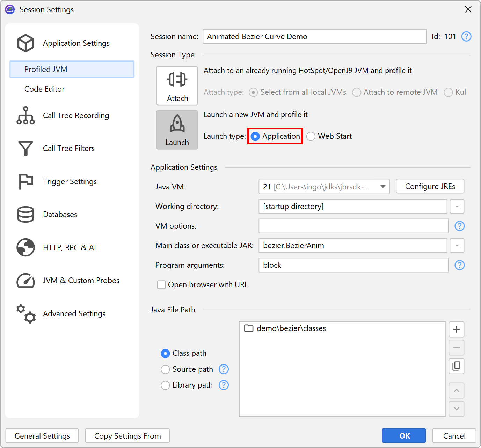This screenshot has height=448, width=481.
Task: Open the Call Tree Recording section
Action: (76, 115)
